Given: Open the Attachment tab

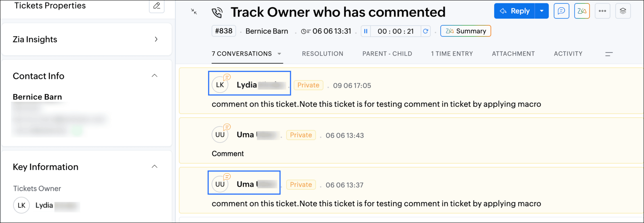Looking at the screenshot, I should click(x=513, y=54).
